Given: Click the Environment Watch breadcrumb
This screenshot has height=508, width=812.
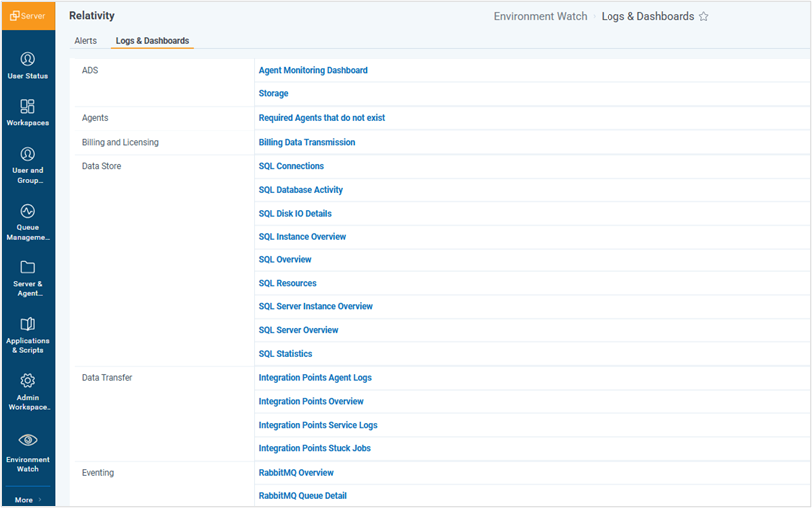Looking at the screenshot, I should 540,17.
